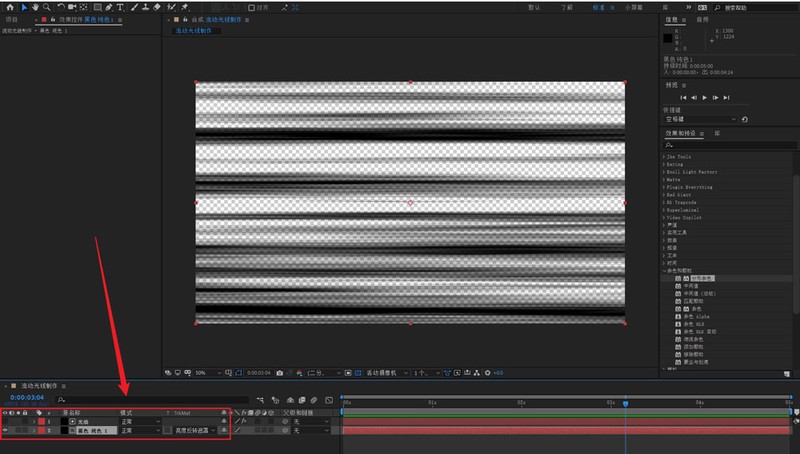
Task: Click the Home icon in the toolbar
Action: coord(9,7)
